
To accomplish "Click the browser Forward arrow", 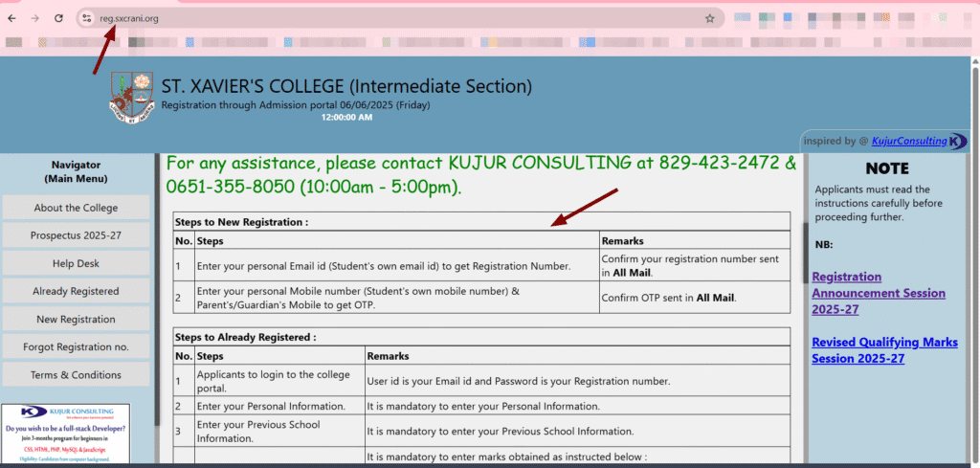I will pyautogui.click(x=35, y=19).
